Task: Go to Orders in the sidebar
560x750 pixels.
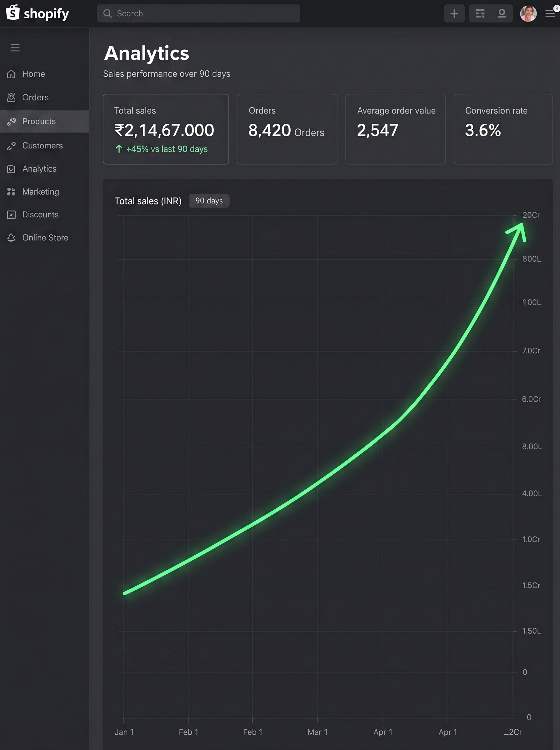Action: 44,97
